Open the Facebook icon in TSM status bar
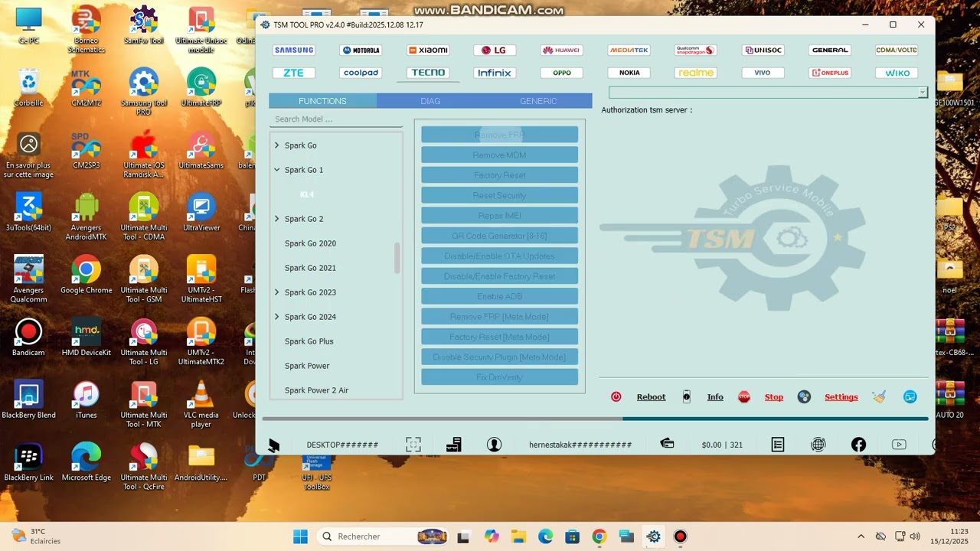This screenshot has height=551, width=980. 858,445
